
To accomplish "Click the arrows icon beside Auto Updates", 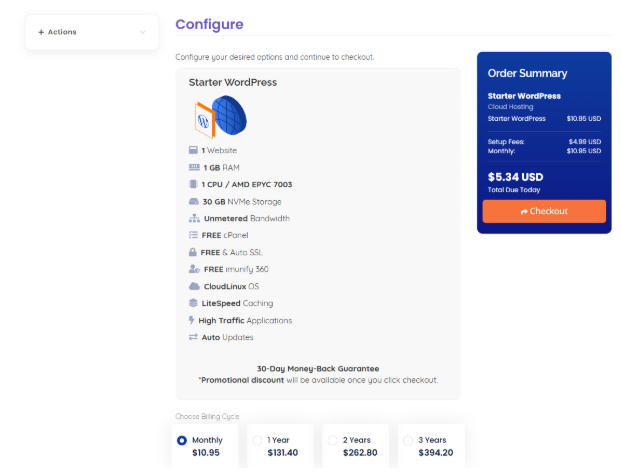I will [193, 337].
